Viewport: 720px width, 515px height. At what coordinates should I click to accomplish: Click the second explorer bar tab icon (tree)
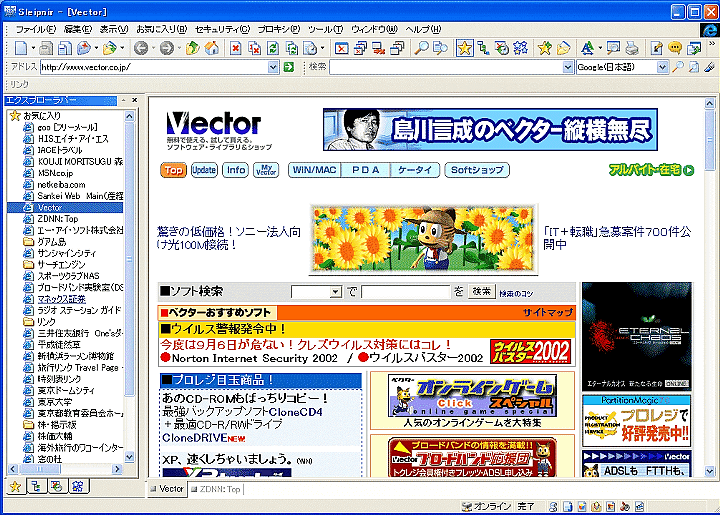pyautogui.click(x=36, y=487)
